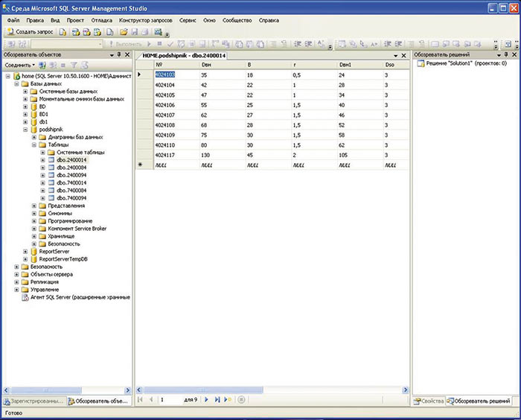The image size is (521, 420).
Task: Click the Open File folder icon in toolbar
Action: 124,32
